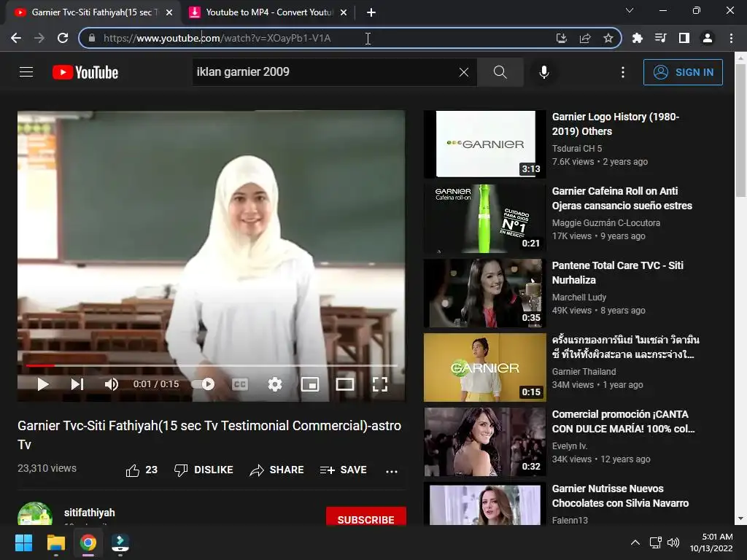Open the Chrome profile icon
Image resolution: width=747 pixels, height=560 pixels.
(708, 38)
